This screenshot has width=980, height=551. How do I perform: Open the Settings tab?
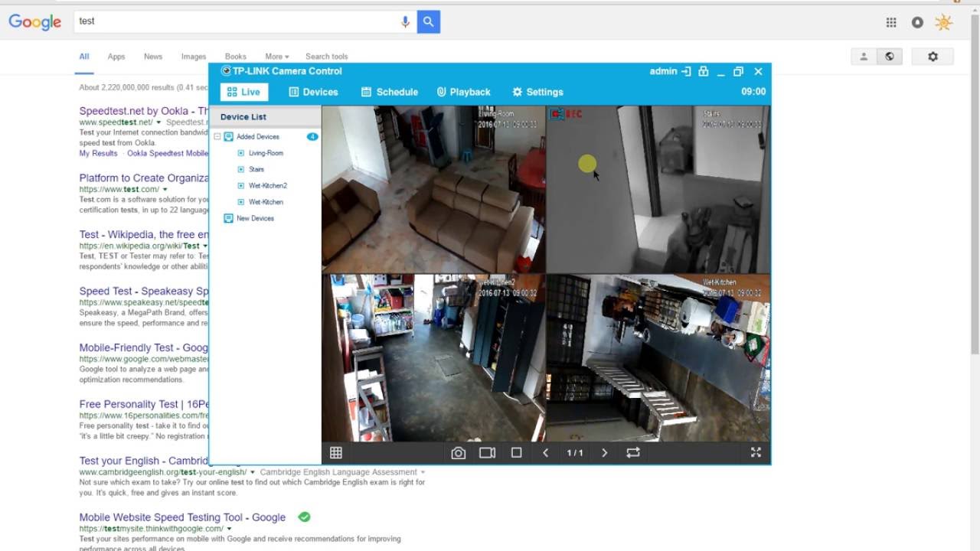click(x=537, y=92)
